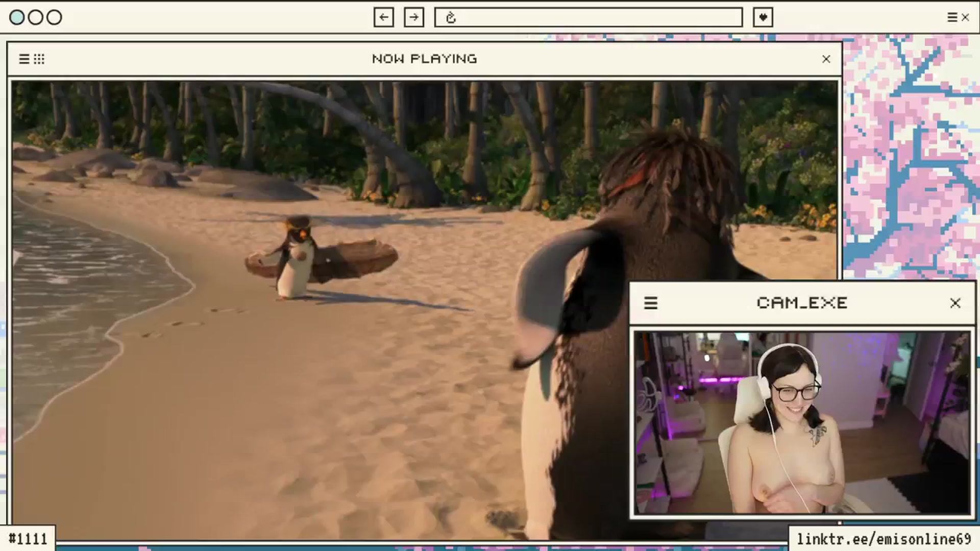980x551 pixels.
Task: Click the back arrow button
Action: pos(383,17)
